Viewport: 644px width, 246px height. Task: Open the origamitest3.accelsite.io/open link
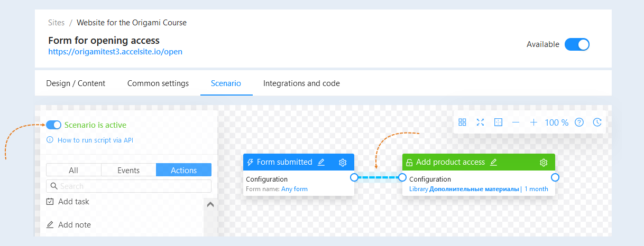click(x=115, y=52)
